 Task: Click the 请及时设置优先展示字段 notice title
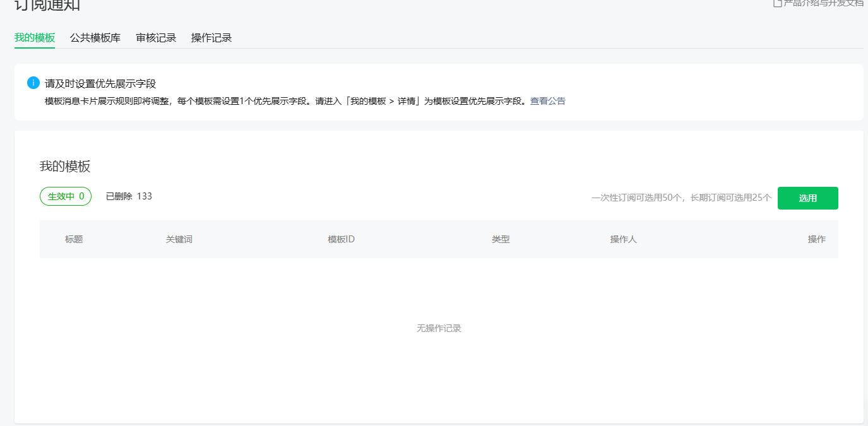click(x=100, y=83)
